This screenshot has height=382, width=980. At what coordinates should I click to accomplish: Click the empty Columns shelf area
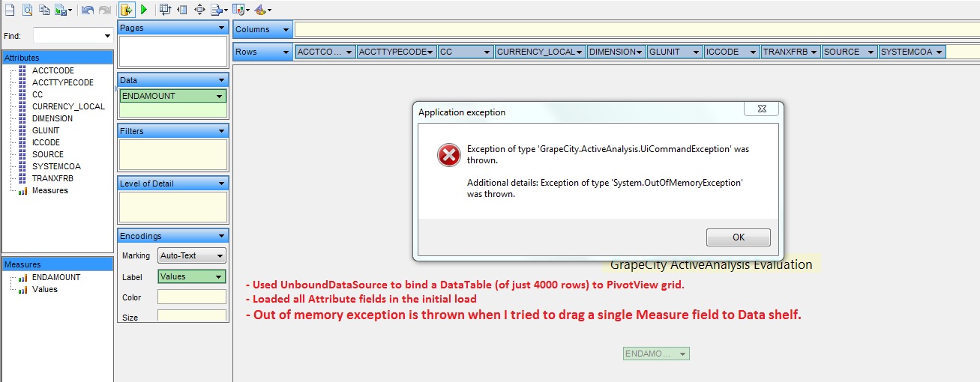pyautogui.click(x=637, y=30)
